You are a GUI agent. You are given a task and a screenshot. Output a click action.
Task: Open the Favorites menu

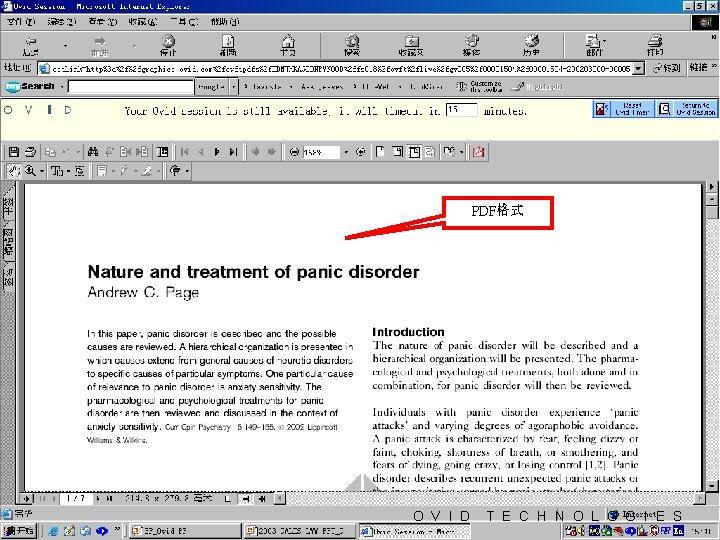[x=143, y=22]
